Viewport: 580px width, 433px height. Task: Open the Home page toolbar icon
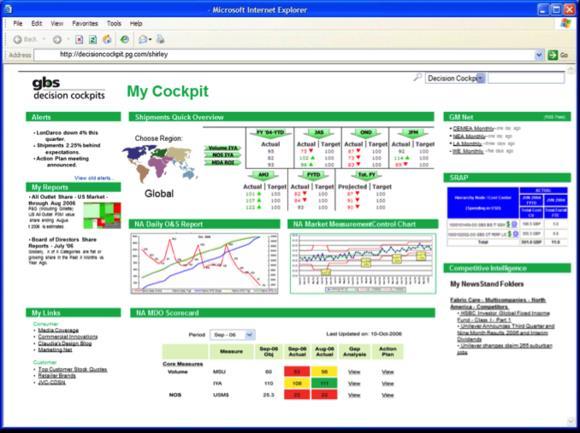[x=107, y=40]
